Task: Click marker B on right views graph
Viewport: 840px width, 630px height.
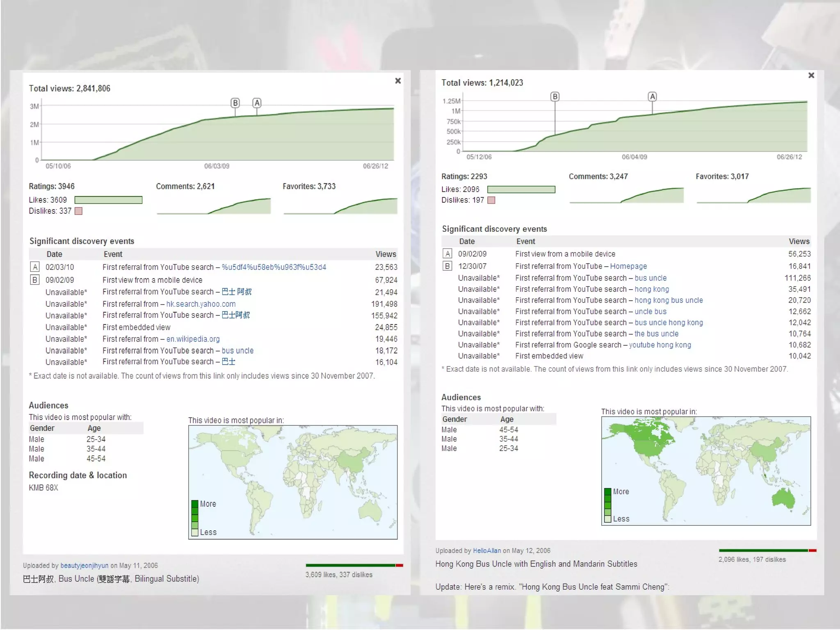Action: [555, 97]
